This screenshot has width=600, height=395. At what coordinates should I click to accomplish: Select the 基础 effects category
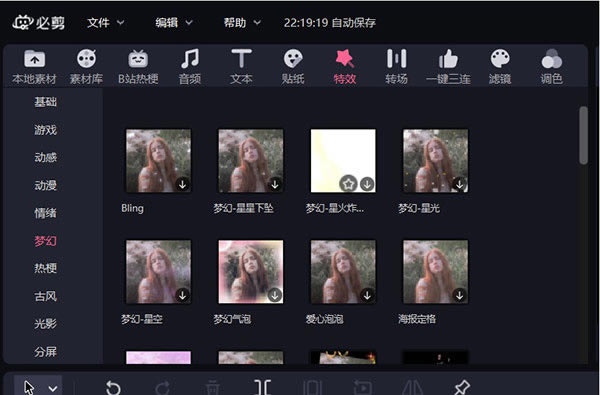(x=46, y=102)
